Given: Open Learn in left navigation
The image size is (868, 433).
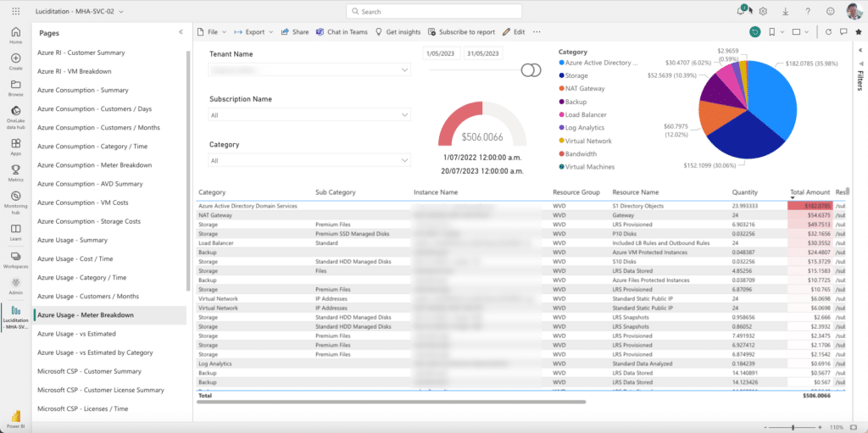Looking at the screenshot, I should point(15,232).
